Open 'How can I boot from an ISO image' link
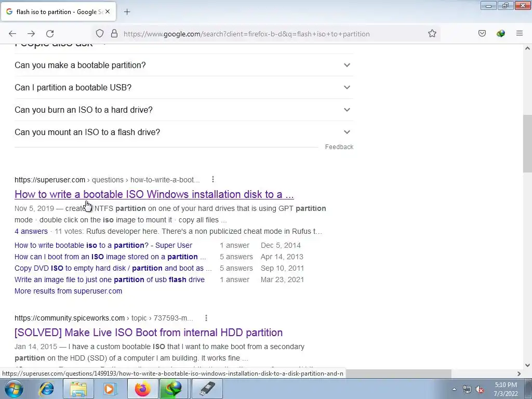This screenshot has height=399, width=532. [x=110, y=257]
